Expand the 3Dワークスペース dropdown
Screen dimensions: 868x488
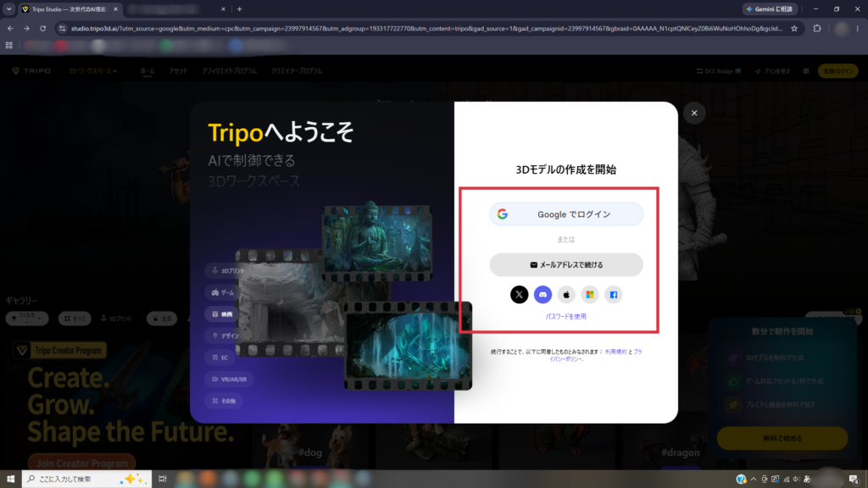click(x=92, y=71)
